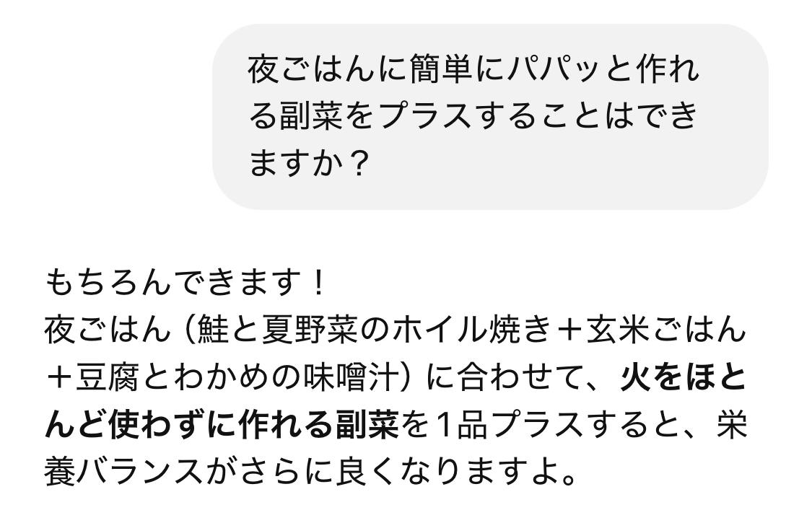
Task: Click 副菜 inside the gray bubble
Action: (x=313, y=116)
